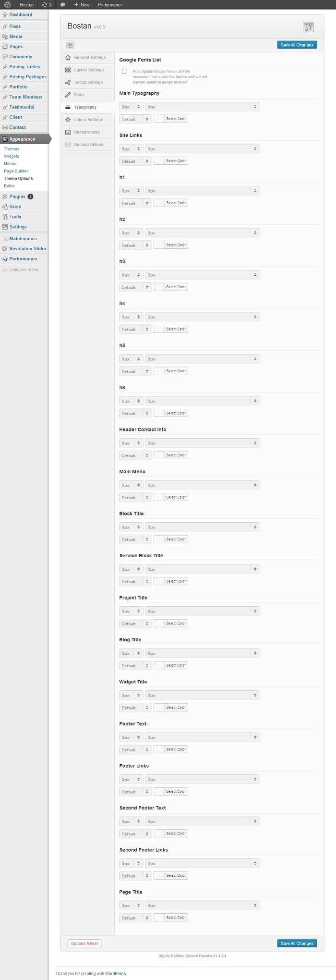Click the Fonts pencil icon
The height and width of the screenshot is (980, 336).
68,95
